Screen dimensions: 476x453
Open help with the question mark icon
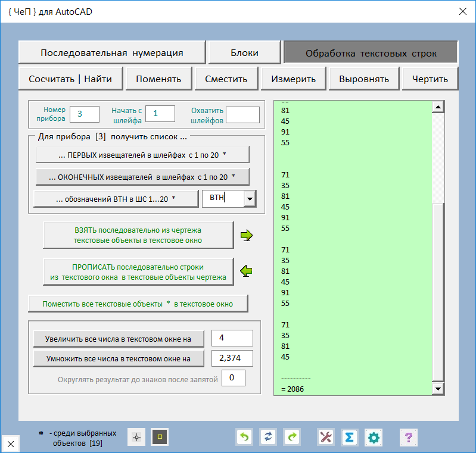pos(408,438)
